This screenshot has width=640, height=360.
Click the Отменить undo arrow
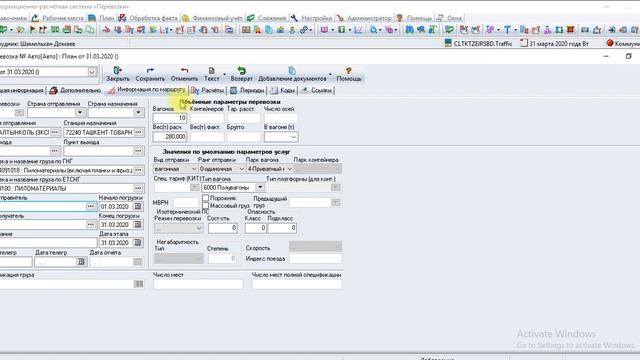click(184, 71)
